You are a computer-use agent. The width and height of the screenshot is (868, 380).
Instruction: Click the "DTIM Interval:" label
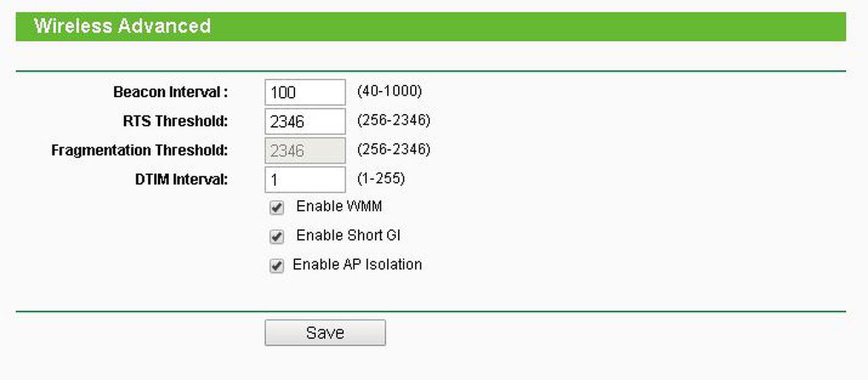[182, 180]
